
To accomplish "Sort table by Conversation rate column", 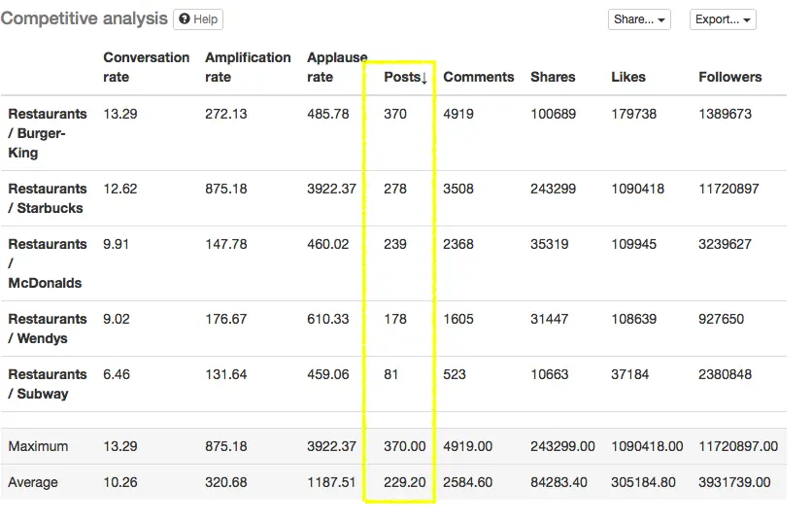I will pyautogui.click(x=146, y=67).
